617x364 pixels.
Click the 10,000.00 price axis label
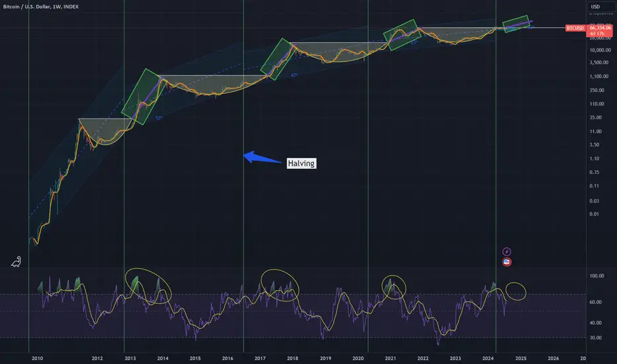click(600, 50)
